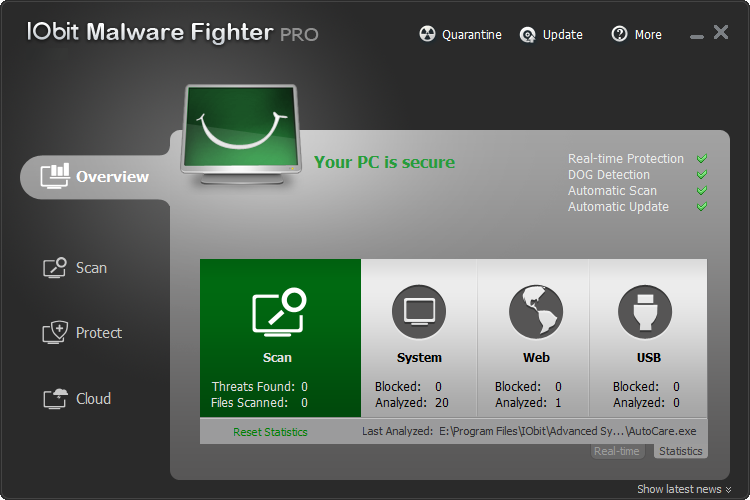This screenshot has width=750, height=500.
Task: Select the System monitor icon
Action: [x=418, y=312]
